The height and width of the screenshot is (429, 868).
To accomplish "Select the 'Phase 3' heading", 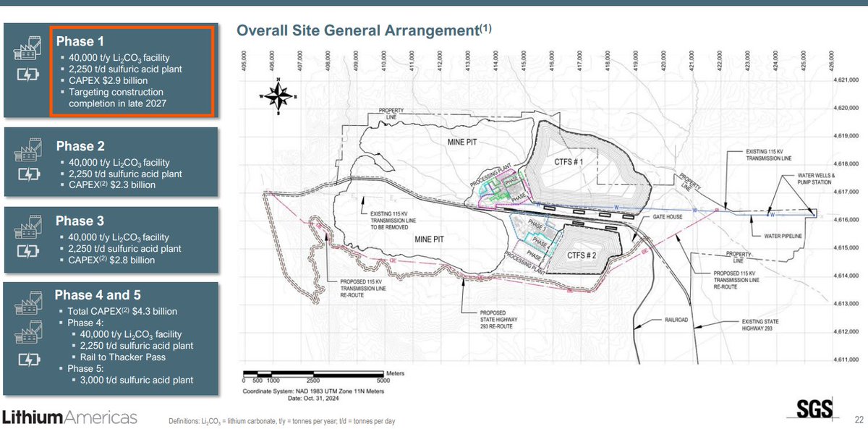I will point(80,221).
